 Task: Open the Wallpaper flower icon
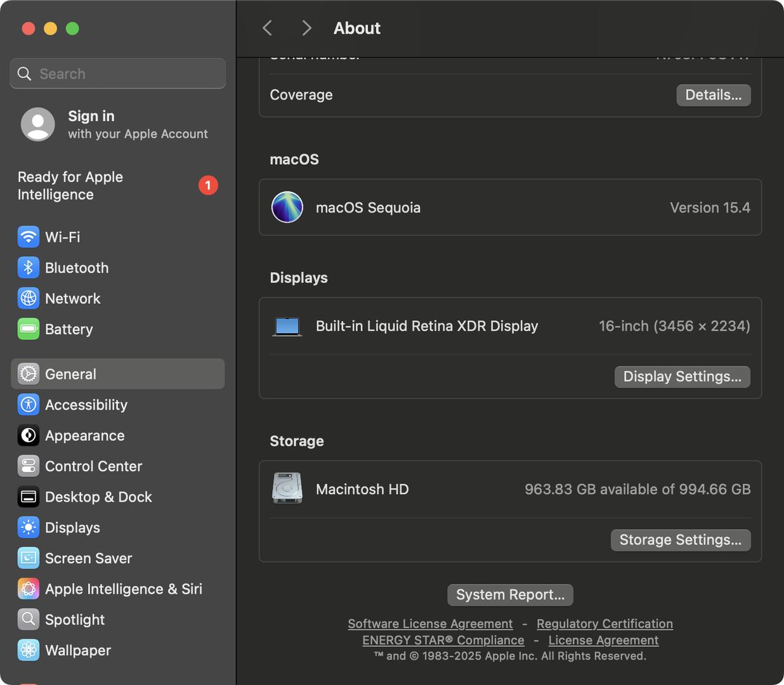(x=29, y=650)
